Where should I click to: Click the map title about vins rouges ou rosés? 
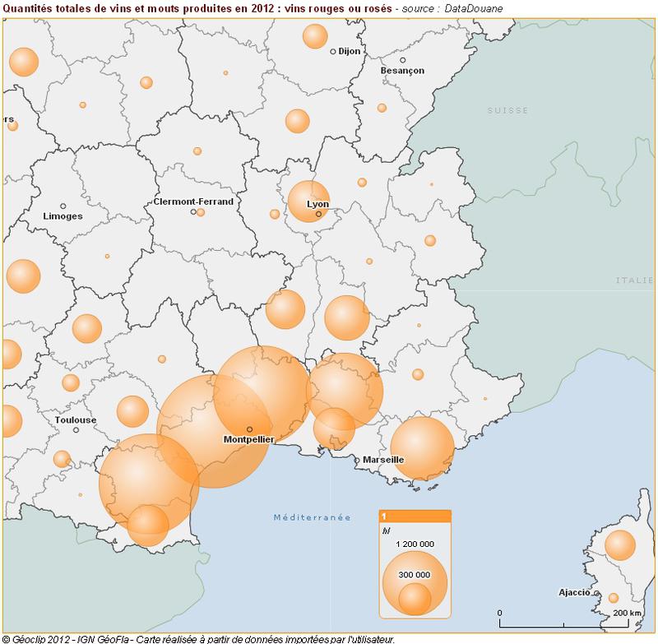tap(214, 8)
